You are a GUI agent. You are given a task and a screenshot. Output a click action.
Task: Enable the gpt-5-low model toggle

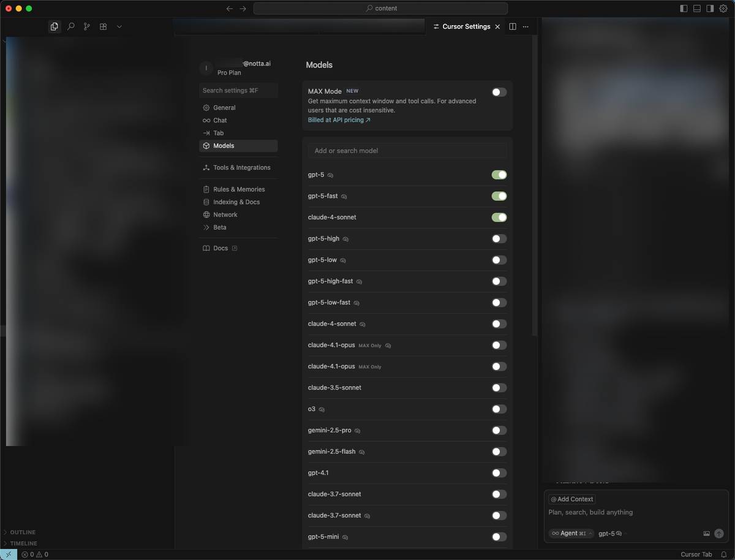[x=499, y=260]
